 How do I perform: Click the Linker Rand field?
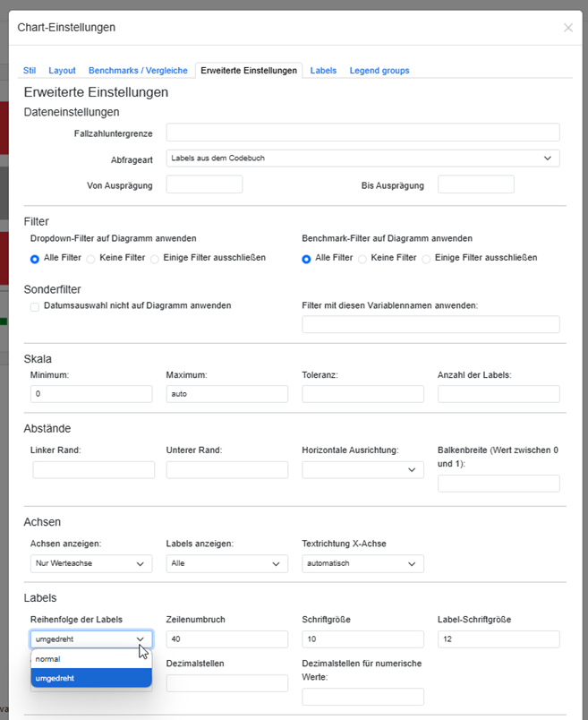click(x=94, y=470)
